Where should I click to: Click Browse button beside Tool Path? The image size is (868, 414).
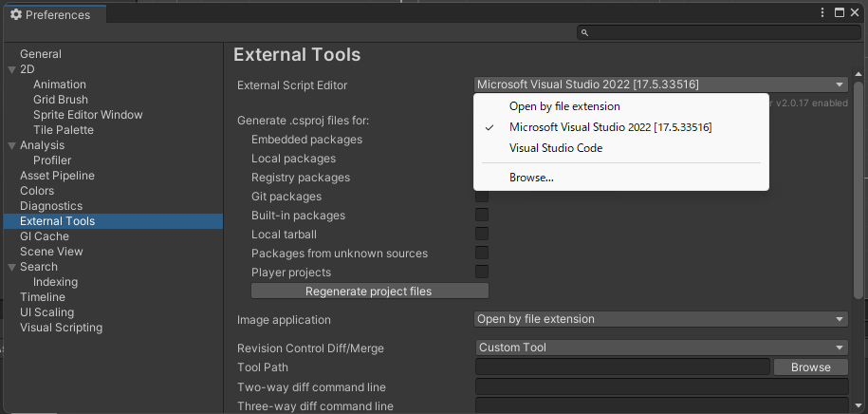click(x=810, y=367)
